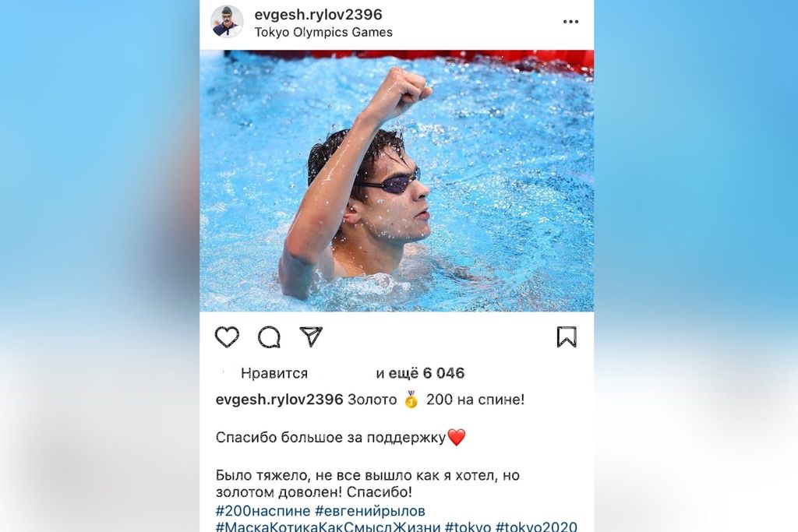The image size is (798, 532).
Task: Open the evgesh.rylov2396 profile avatar
Action: point(227,22)
